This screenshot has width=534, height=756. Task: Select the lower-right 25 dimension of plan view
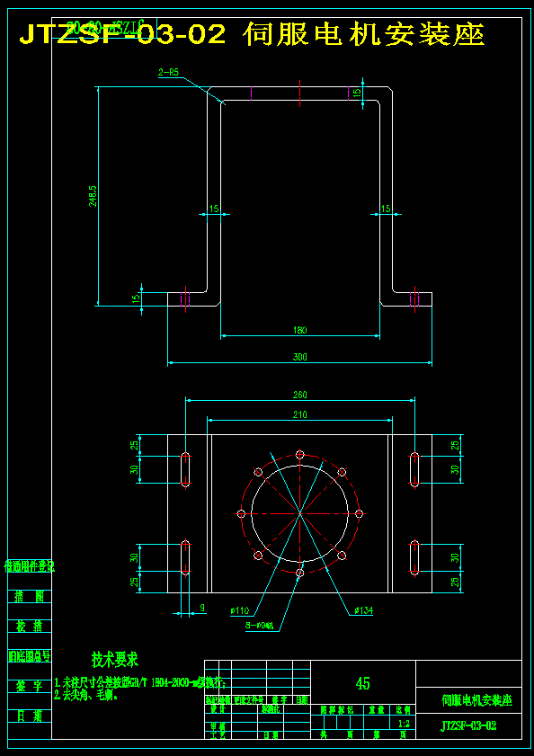tap(454, 582)
